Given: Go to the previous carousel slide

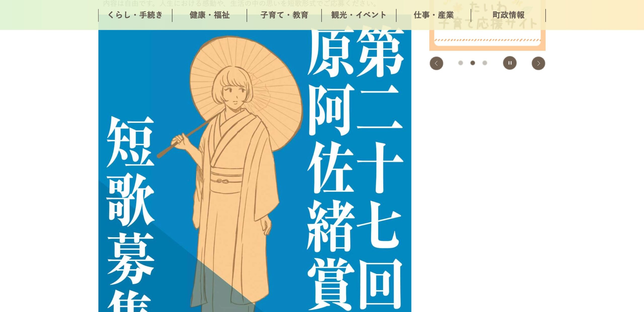Looking at the screenshot, I should (x=436, y=63).
